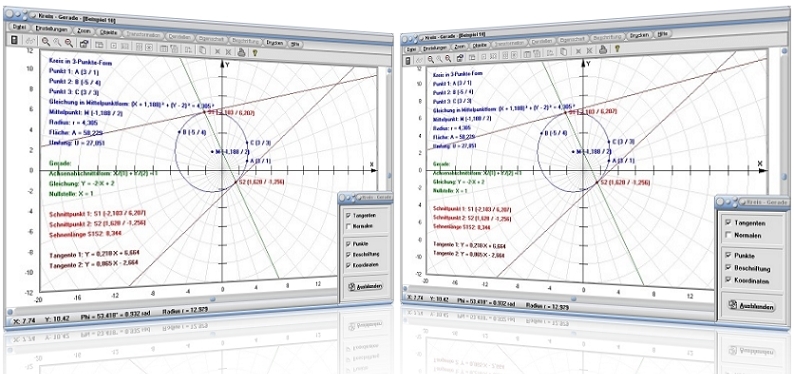The image size is (794, 374).
Task: Toggle Punkte checkbox in left small panel
Action: tap(348, 244)
